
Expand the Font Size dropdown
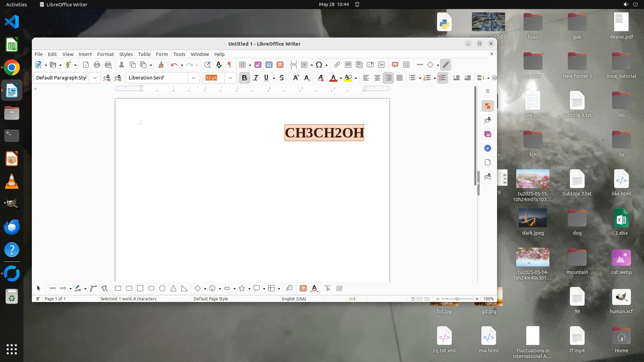[x=230, y=78]
